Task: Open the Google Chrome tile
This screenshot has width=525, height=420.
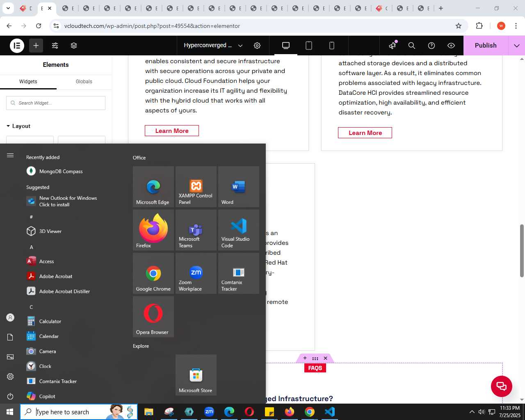Action: point(153,274)
